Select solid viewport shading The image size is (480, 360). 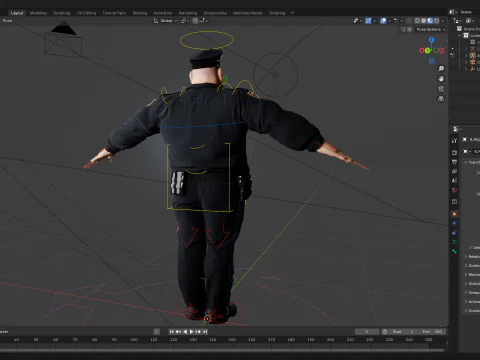pos(424,21)
